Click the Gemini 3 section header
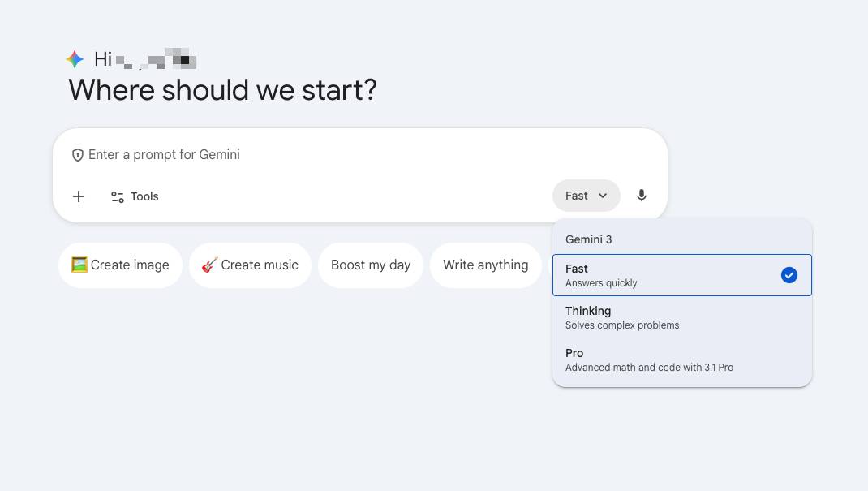868x491 pixels. 589,239
